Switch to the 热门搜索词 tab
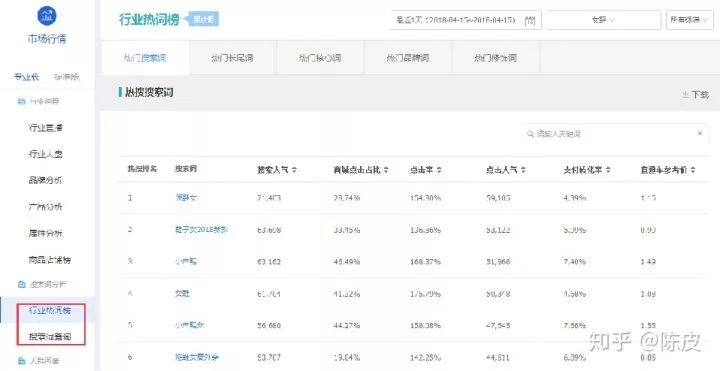This screenshot has width=720, height=371. [145, 58]
